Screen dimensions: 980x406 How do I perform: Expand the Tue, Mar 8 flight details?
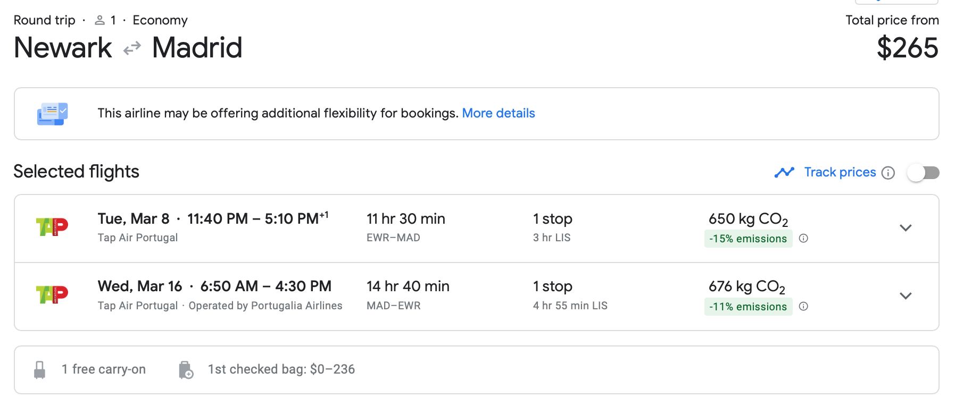coord(906,228)
